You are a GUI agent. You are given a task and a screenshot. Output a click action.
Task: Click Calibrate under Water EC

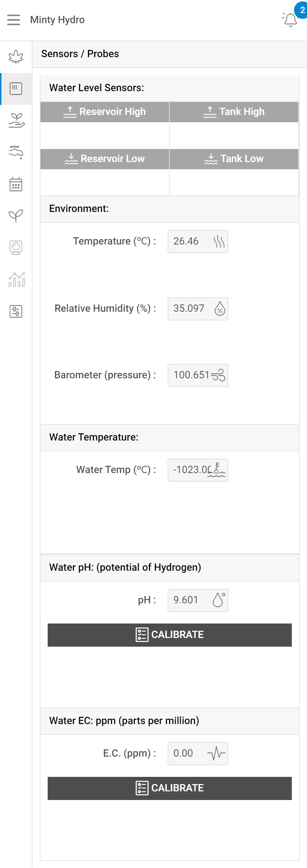pos(169,788)
